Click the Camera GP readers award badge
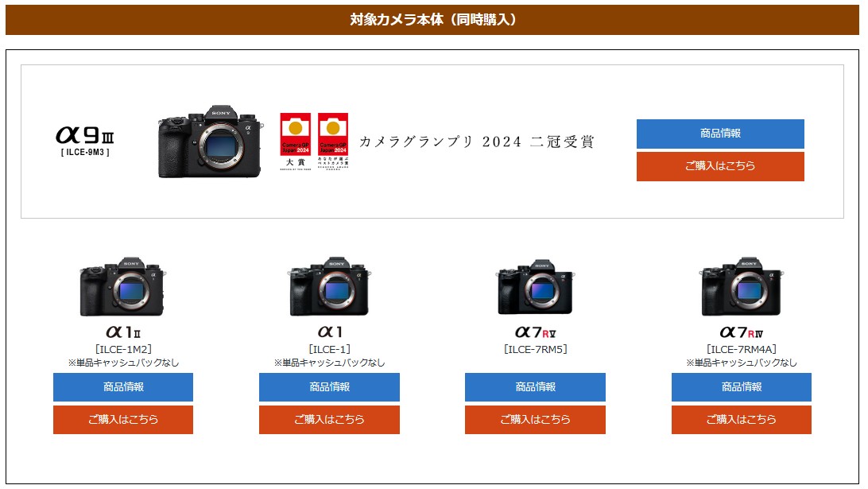The image size is (868, 489). [x=333, y=141]
